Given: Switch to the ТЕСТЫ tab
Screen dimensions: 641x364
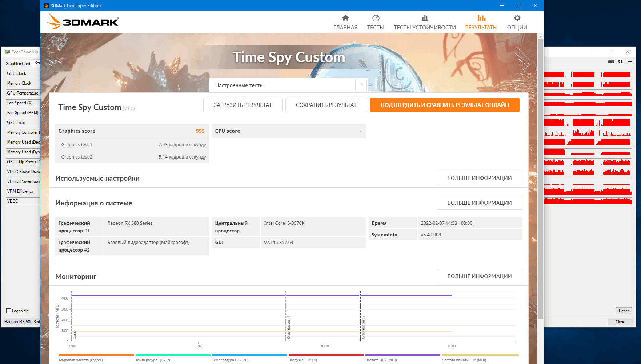Looking at the screenshot, I should tap(376, 23).
